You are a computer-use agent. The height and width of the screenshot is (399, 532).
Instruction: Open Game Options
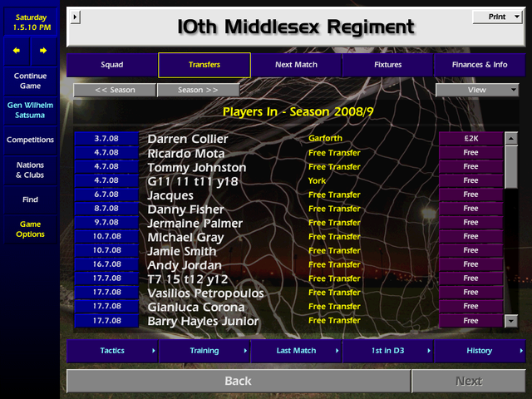pyautogui.click(x=30, y=229)
